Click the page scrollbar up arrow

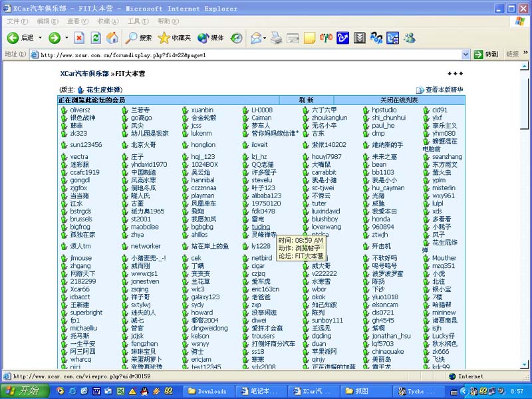click(524, 66)
